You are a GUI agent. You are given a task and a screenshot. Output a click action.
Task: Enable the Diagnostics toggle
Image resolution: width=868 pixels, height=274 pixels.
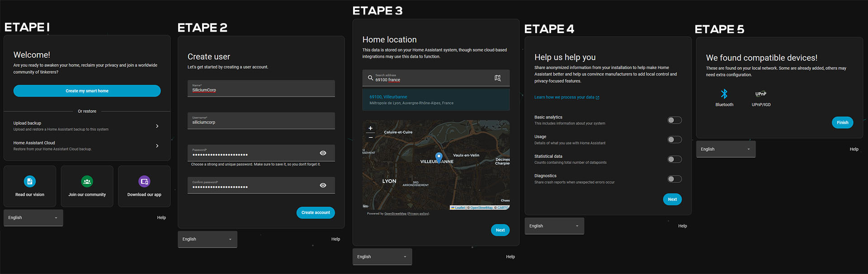point(675,179)
